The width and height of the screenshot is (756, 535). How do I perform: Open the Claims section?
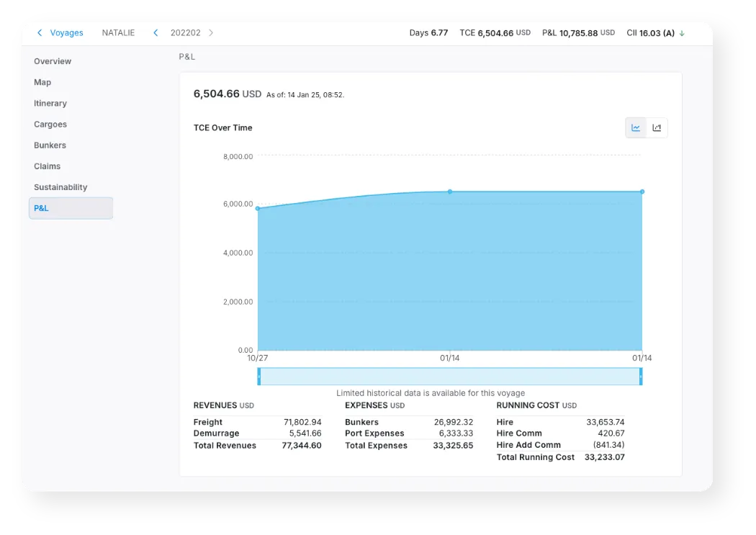click(x=47, y=166)
